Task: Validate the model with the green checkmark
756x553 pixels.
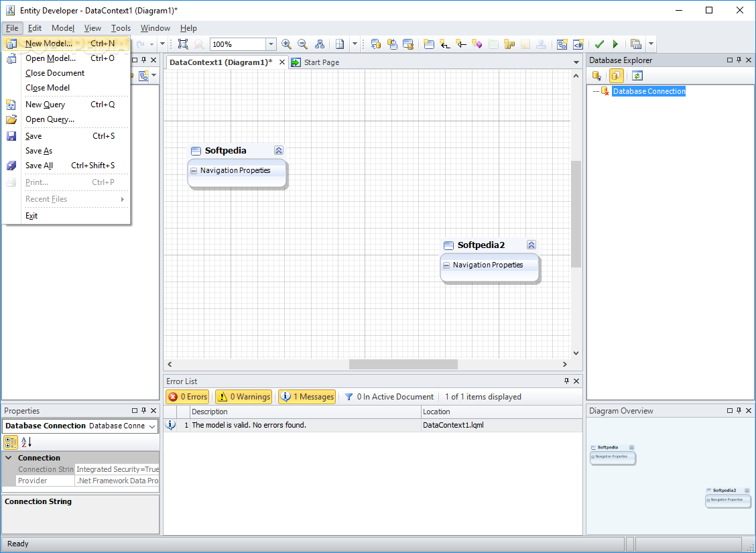Action: click(x=599, y=44)
